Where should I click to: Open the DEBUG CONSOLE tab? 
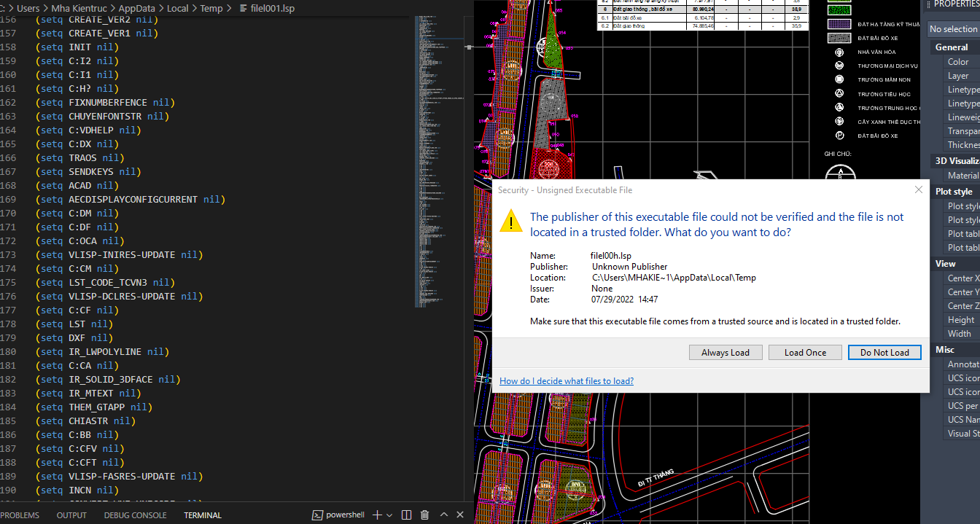coord(135,515)
